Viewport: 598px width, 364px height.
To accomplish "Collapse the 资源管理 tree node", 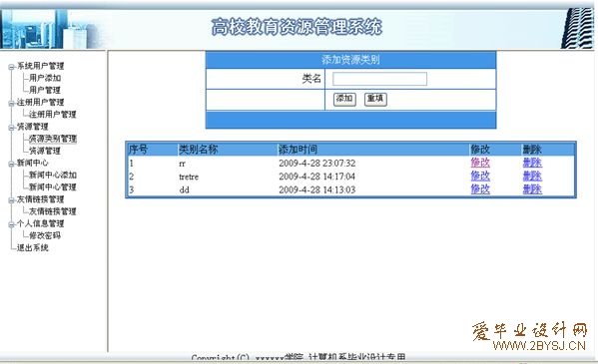I will point(11,128).
